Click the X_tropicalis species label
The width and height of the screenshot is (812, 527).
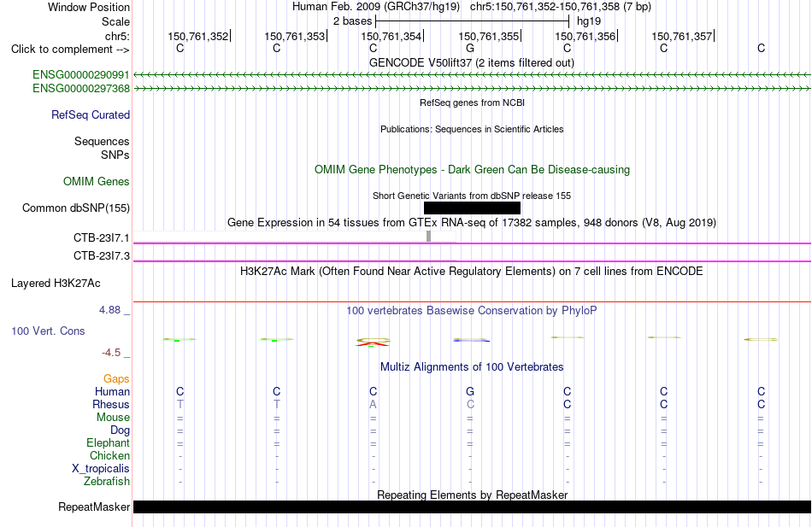[x=101, y=469]
